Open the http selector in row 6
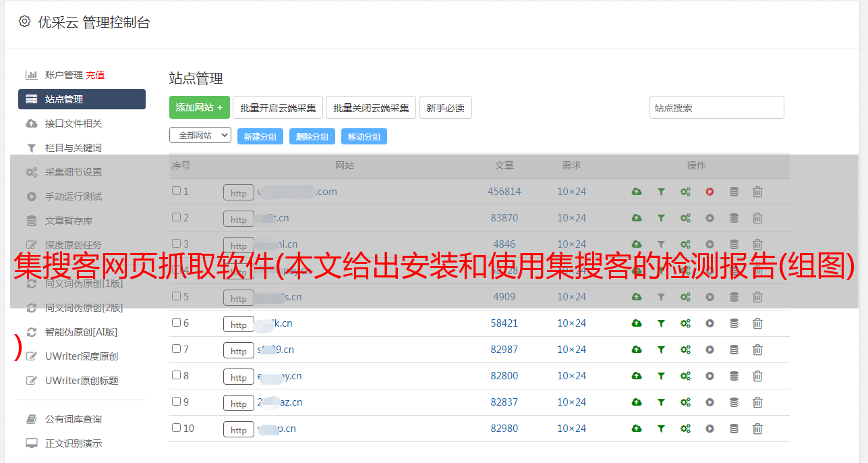The height and width of the screenshot is (463, 868). click(x=239, y=324)
